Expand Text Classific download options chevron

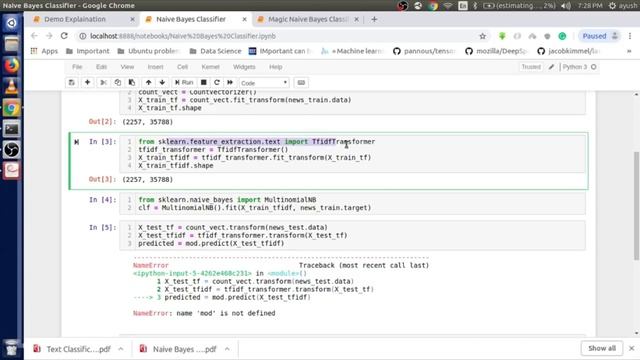tap(121, 349)
